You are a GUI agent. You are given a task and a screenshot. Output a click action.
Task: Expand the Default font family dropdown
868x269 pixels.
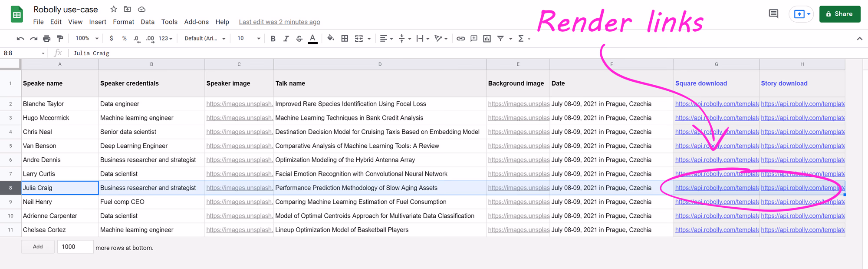click(x=205, y=39)
